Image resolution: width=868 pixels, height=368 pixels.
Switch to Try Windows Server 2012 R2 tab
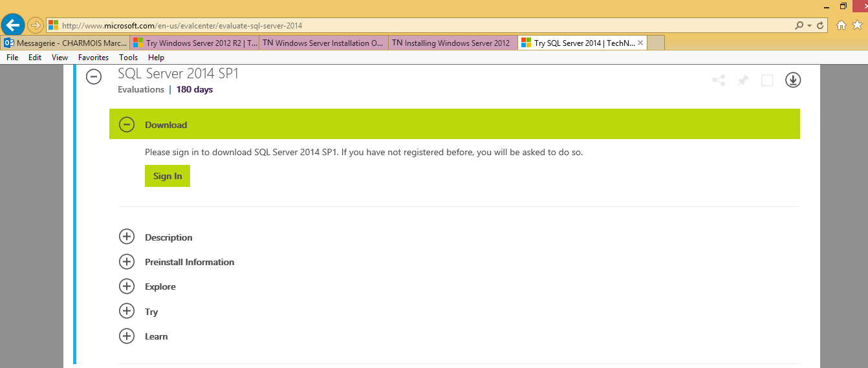[195, 43]
